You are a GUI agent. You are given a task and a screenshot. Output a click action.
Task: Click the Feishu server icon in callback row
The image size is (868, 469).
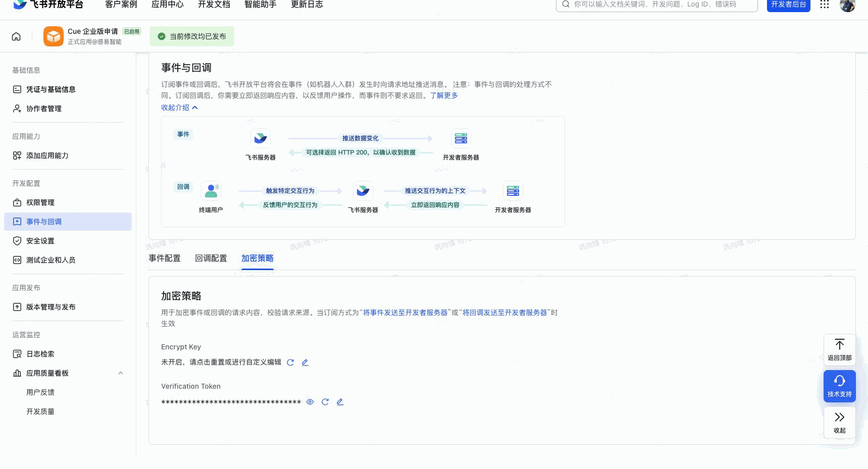click(x=363, y=191)
